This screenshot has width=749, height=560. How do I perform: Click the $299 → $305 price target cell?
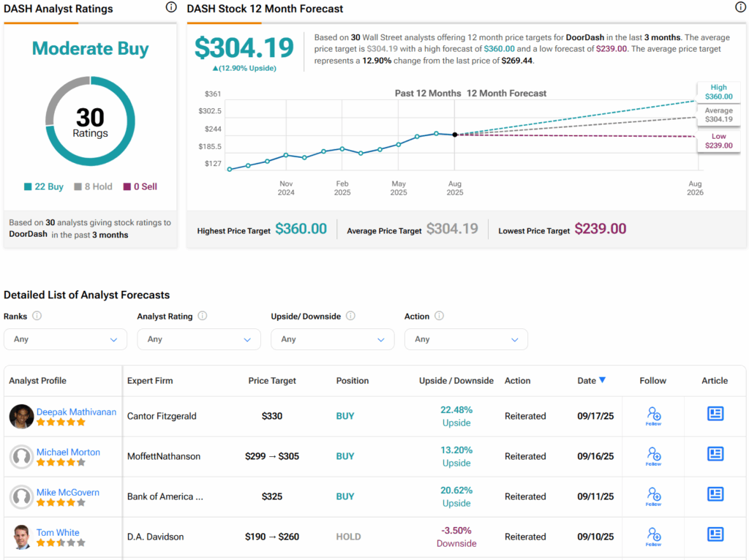272,456
